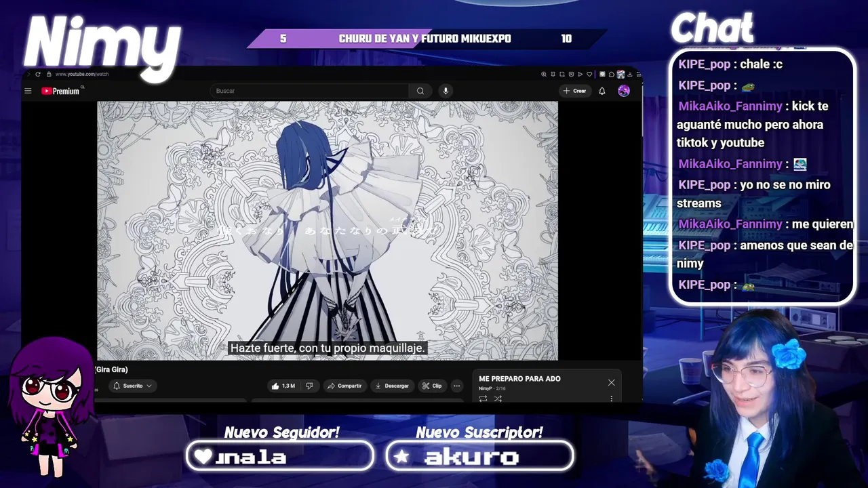The height and width of the screenshot is (488, 868).
Task: Click the ME PREPARO PARA ADO playlist title
Action: tap(519, 379)
